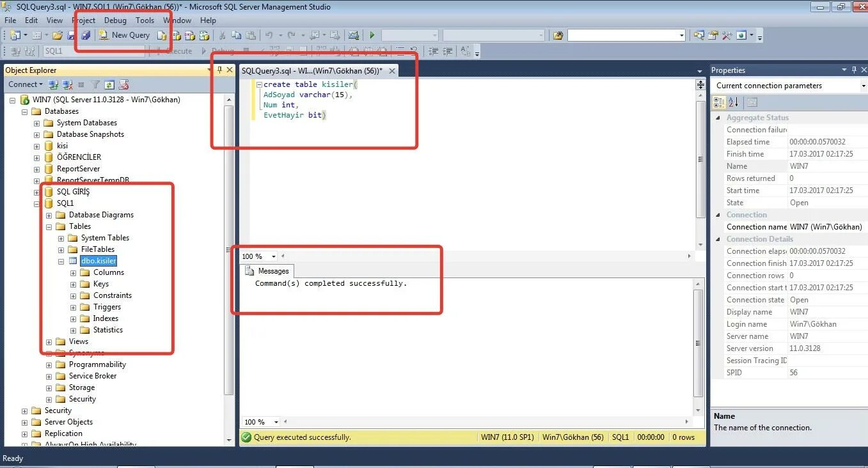Collapse the Aggregate Status property group
The height and width of the screenshot is (468, 868).
click(718, 118)
